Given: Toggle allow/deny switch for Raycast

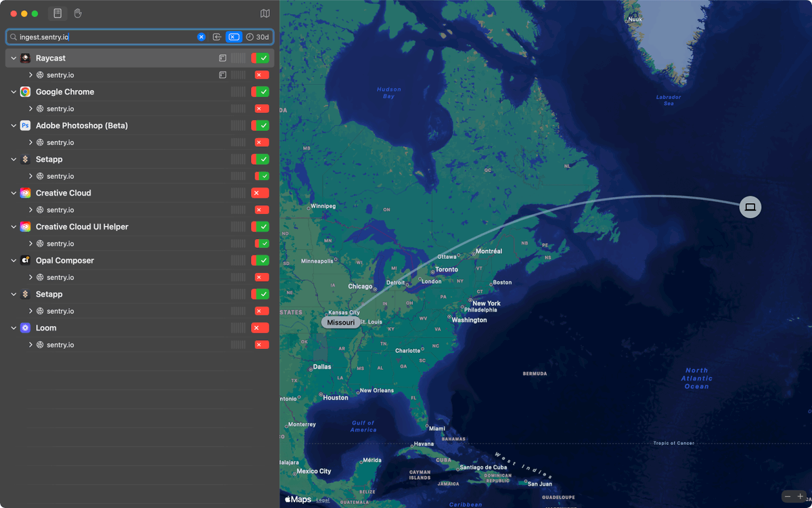Looking at the screenshot, I should coord(260,58).
